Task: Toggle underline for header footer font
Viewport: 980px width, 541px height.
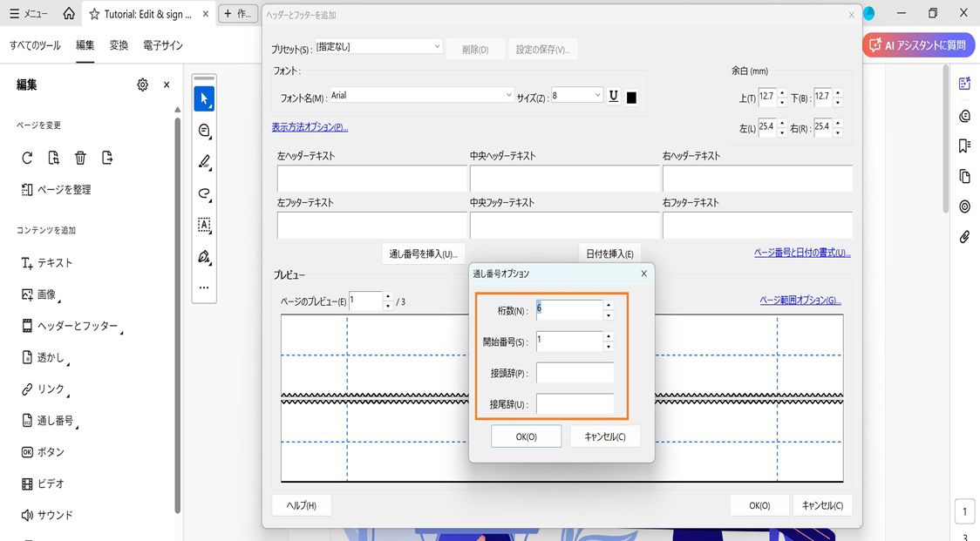Action: [613, 96]
